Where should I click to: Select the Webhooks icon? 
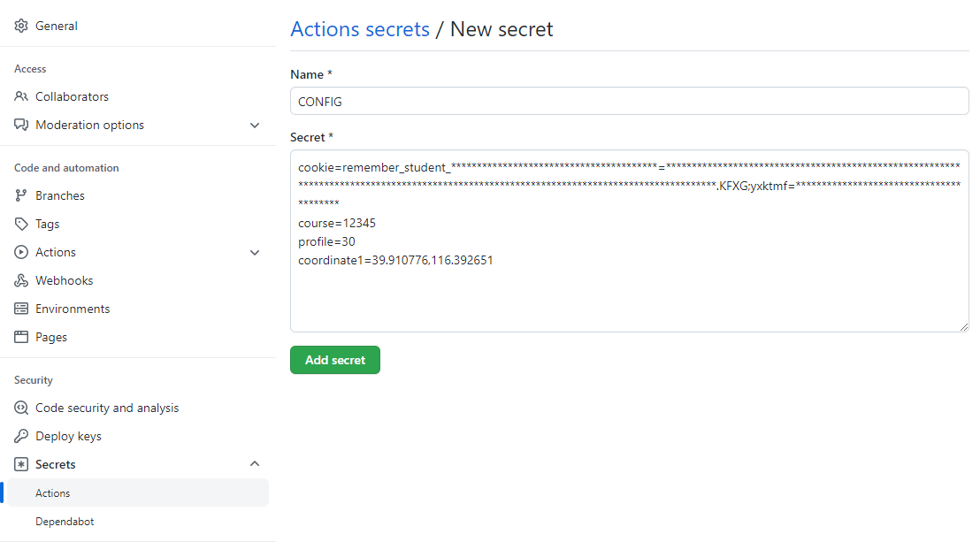coord(20,280)
